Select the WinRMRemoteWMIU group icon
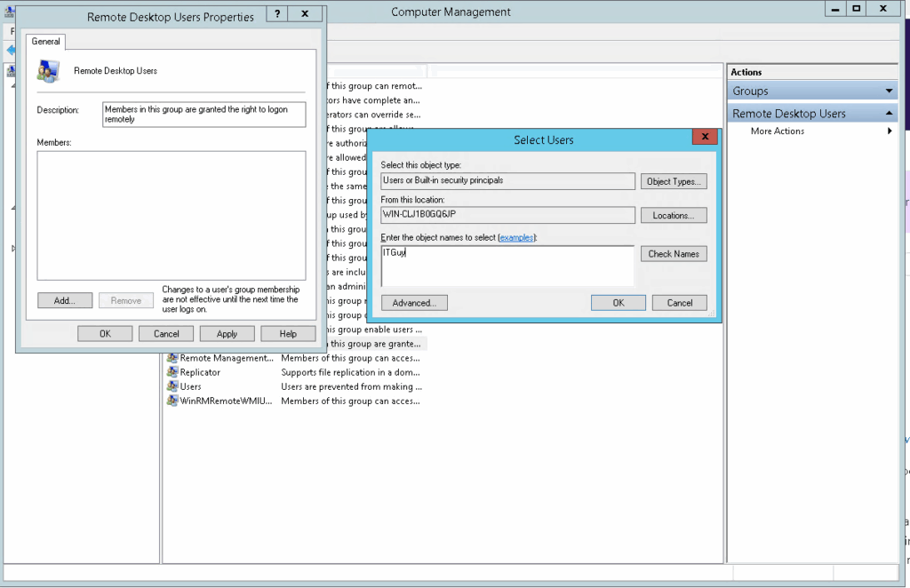Viewport: 910px width, 588px height. click(172, 401)
